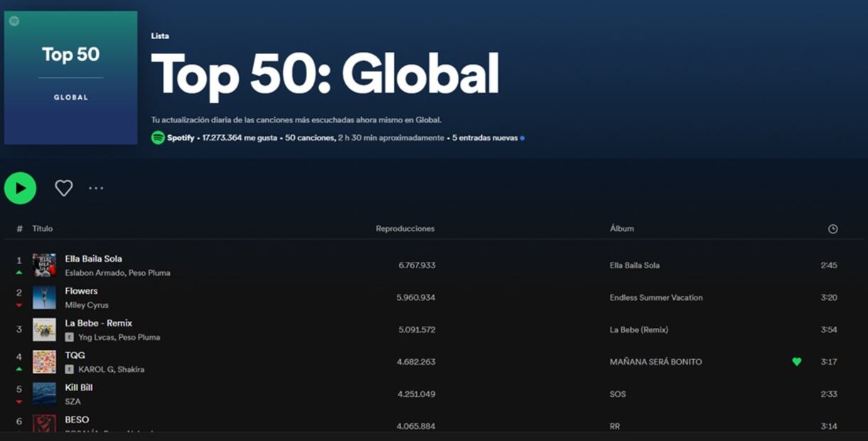Screen dimensions: 868x441
Task: Click the Kill Bill song title
Action: pyautogui.click(x=79, y=388)
